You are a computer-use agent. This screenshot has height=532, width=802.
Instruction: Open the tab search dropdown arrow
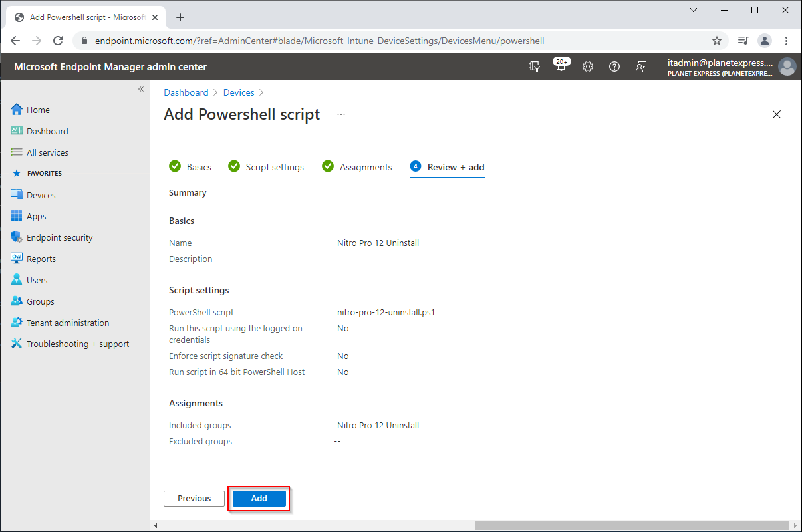[694, 10]
